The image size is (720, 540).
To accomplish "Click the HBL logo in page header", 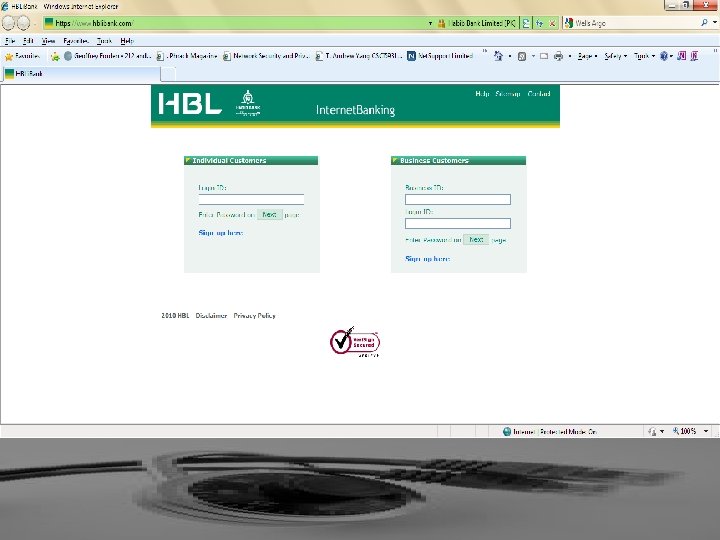I will (190, 103).
